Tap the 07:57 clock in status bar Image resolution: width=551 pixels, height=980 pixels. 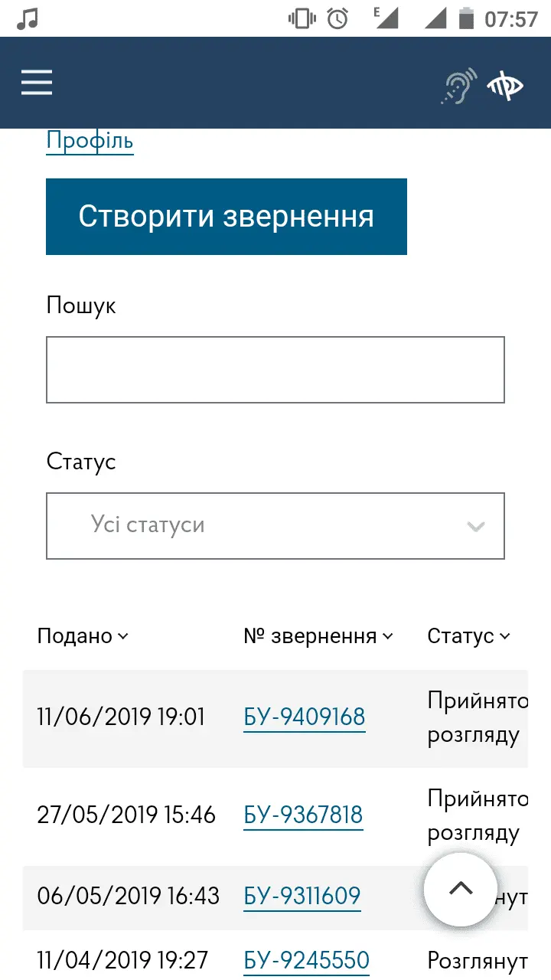[511, 18]
